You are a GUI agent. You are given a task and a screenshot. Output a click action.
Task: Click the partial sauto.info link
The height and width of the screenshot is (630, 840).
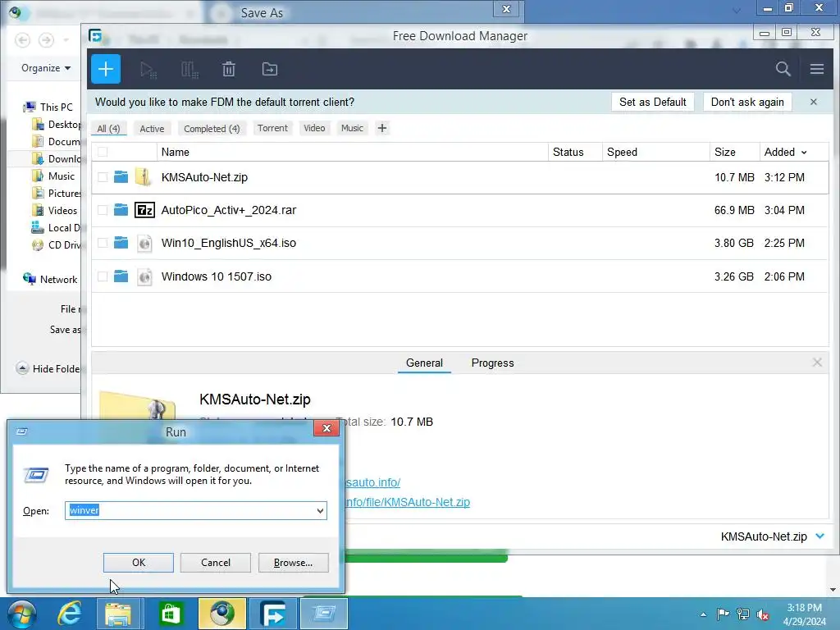(373, 482)
